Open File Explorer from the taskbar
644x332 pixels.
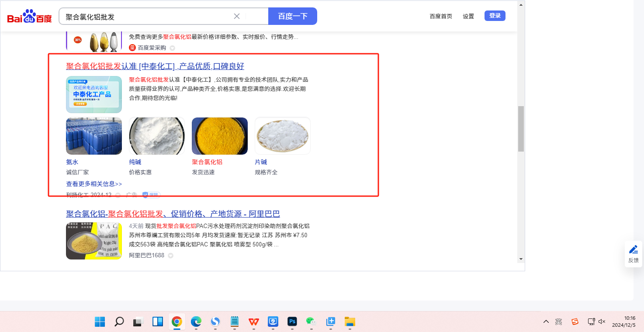click(350, 322)
